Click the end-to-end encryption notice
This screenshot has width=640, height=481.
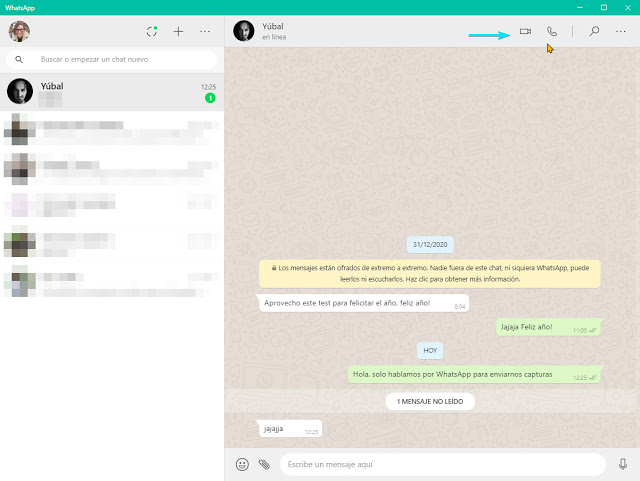[430, 273]
